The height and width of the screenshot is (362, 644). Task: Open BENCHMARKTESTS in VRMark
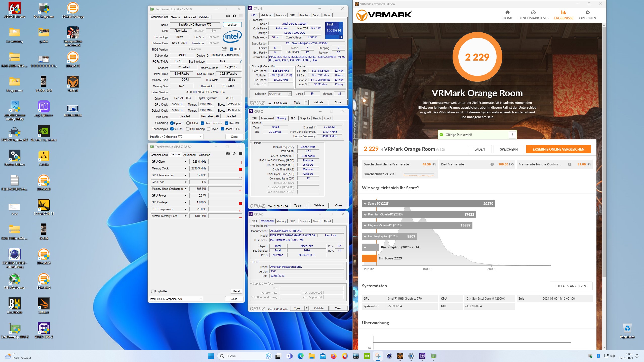(x=533, y=15)
